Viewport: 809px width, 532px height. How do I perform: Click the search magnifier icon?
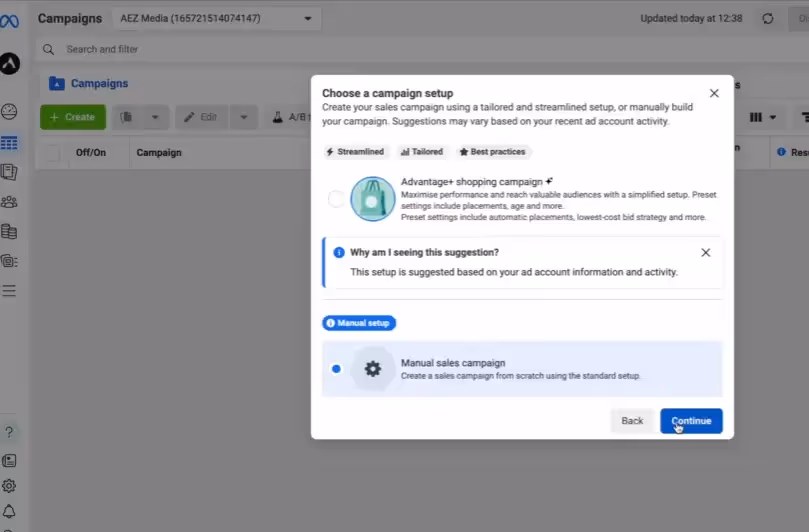pos(48,49)
